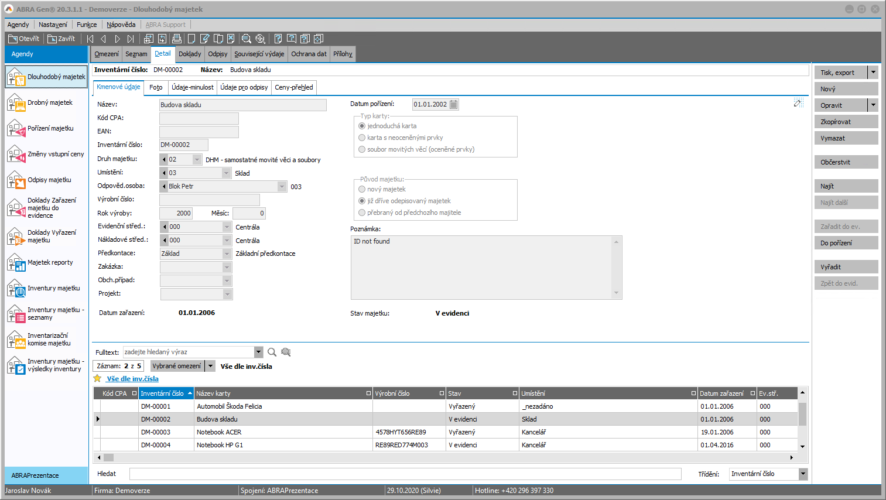The height and width of the screenshot is (500, 886).
Task: Open the Třídění sort dropdown
Action: [x=803, y=473]
